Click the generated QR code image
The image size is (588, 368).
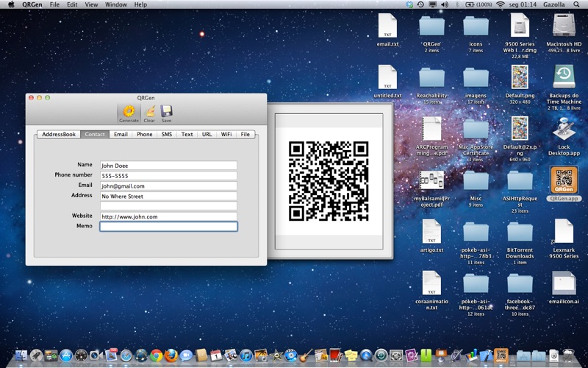pos(329,181)
